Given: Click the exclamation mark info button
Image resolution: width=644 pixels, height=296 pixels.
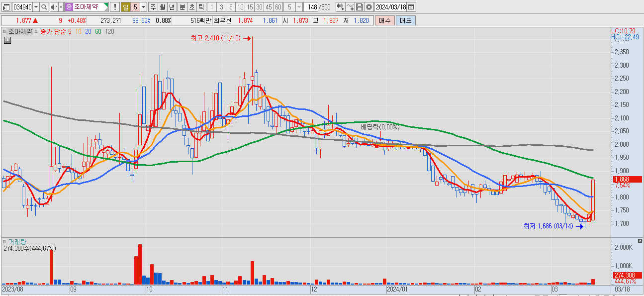Looking at the screenshot, I should click(x=114, y=7).
